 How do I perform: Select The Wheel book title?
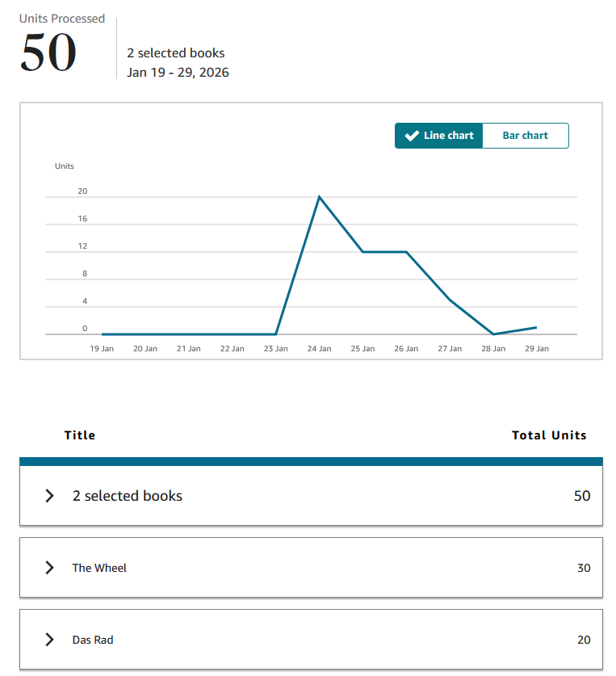[99, 568]
